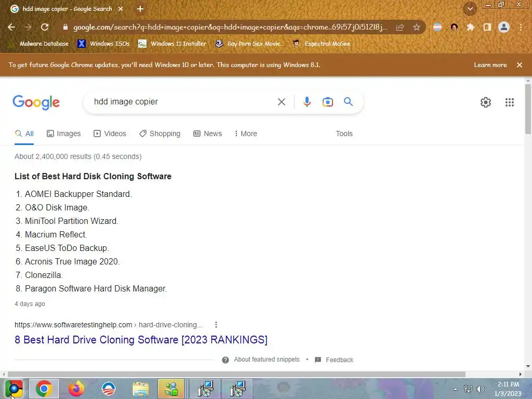Click the horizontal page scrollbar thumb

(x=236, y=374)
